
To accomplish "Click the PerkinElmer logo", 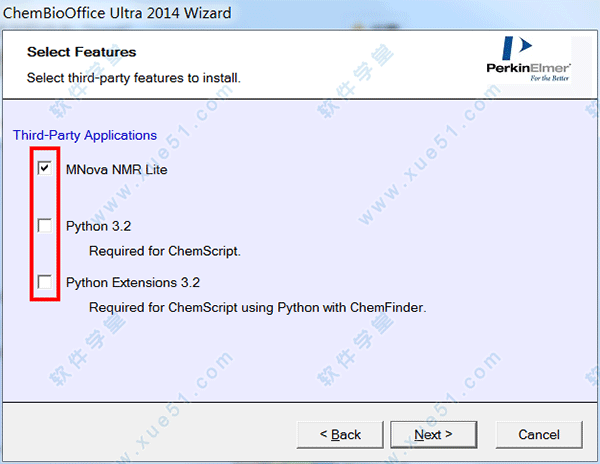I will (x=528, y=59).
